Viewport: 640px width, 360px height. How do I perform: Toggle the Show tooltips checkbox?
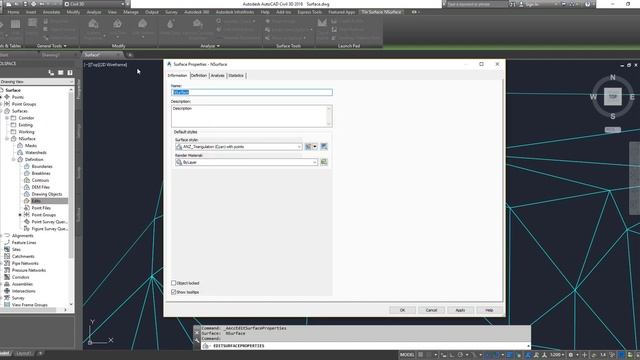174,292
